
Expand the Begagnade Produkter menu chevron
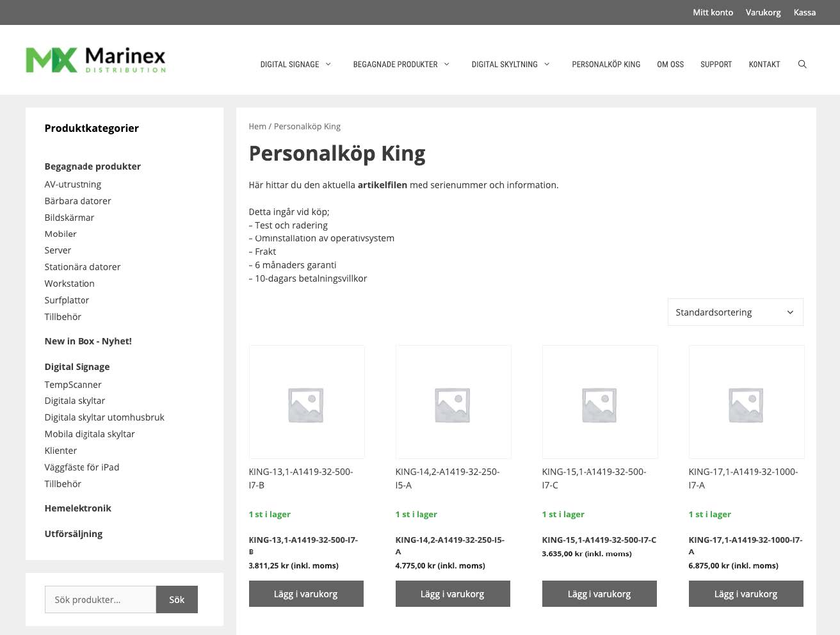click(x=447, y=64)
